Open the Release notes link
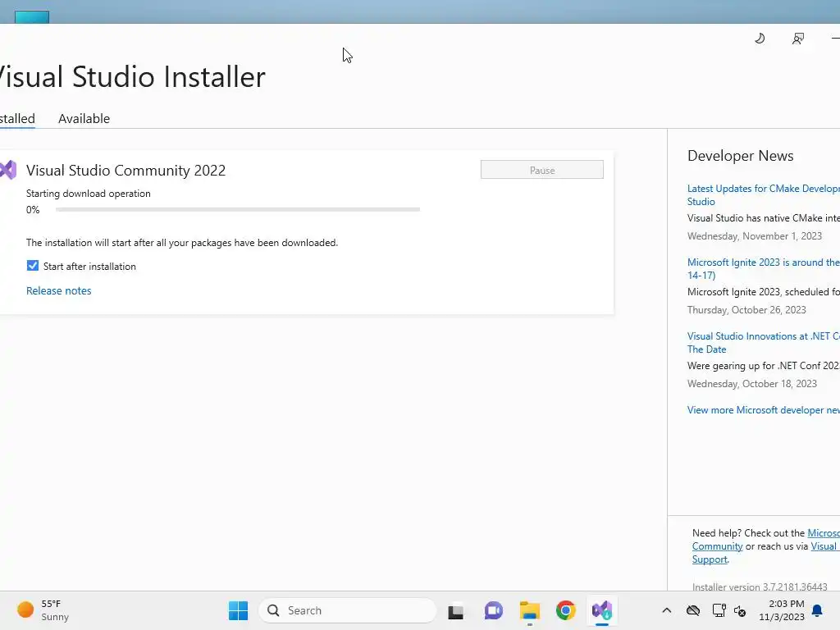This screenshot has width=840, height=630. (x=59, y=290)
